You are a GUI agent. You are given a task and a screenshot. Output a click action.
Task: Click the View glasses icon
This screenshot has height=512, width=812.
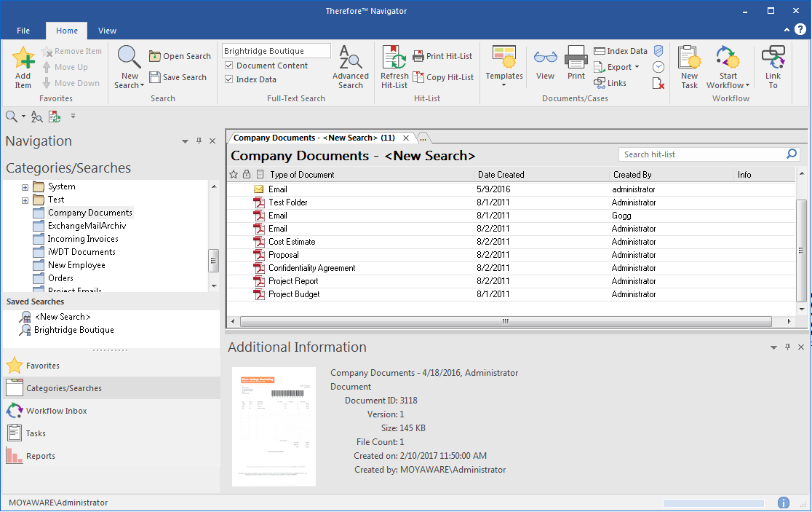[x=545, y=58]
